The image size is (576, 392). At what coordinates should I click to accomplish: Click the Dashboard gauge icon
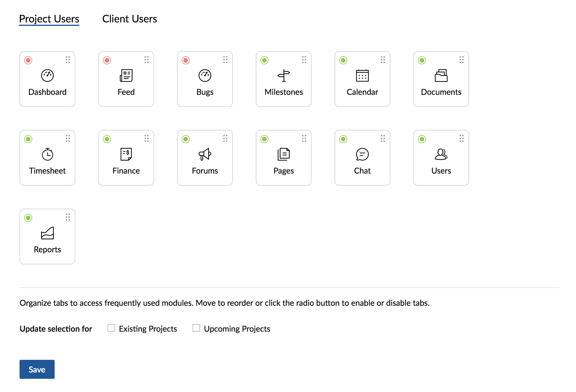pyautogui.click(x=47, y=76)
